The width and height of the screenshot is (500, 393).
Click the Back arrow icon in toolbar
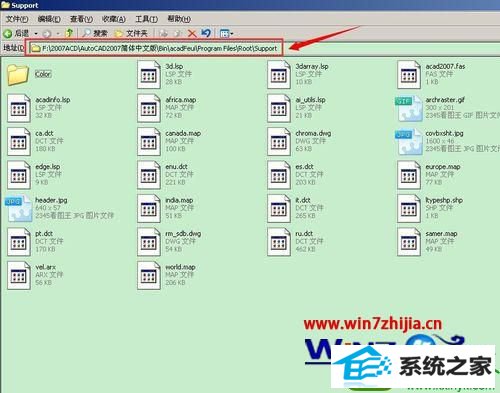click(x=8, y=33)
